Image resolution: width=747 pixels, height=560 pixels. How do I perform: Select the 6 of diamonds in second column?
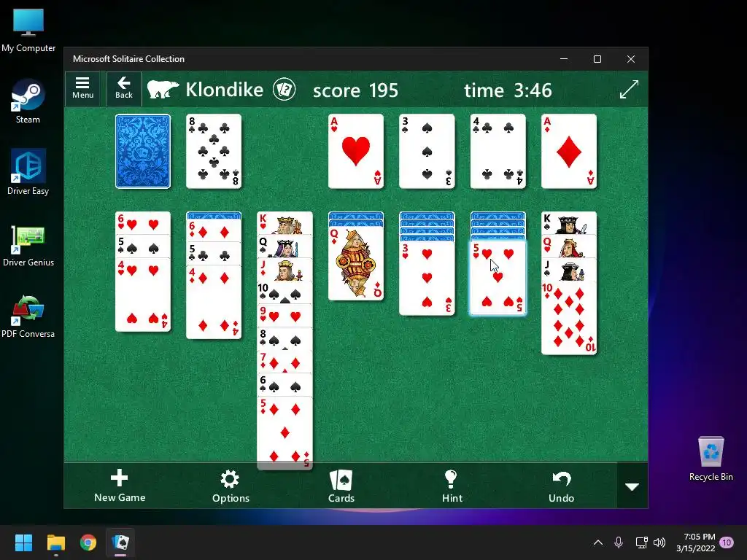pos(214,231)
